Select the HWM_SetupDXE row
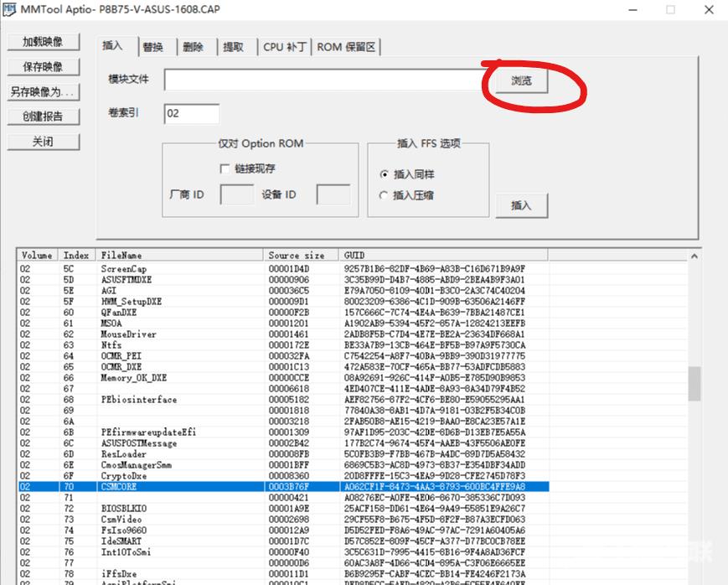This screenshot has height=585, width=728. [x=283, y=302]
